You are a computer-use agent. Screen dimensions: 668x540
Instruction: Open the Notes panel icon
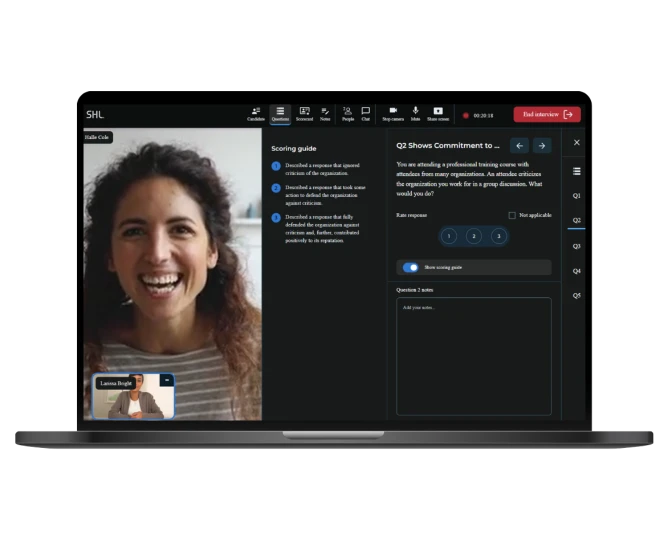pos(325,114)
